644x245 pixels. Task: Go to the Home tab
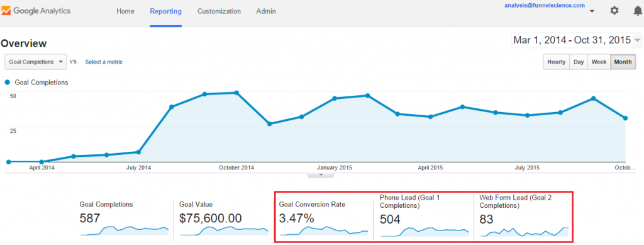pos(125,11)
